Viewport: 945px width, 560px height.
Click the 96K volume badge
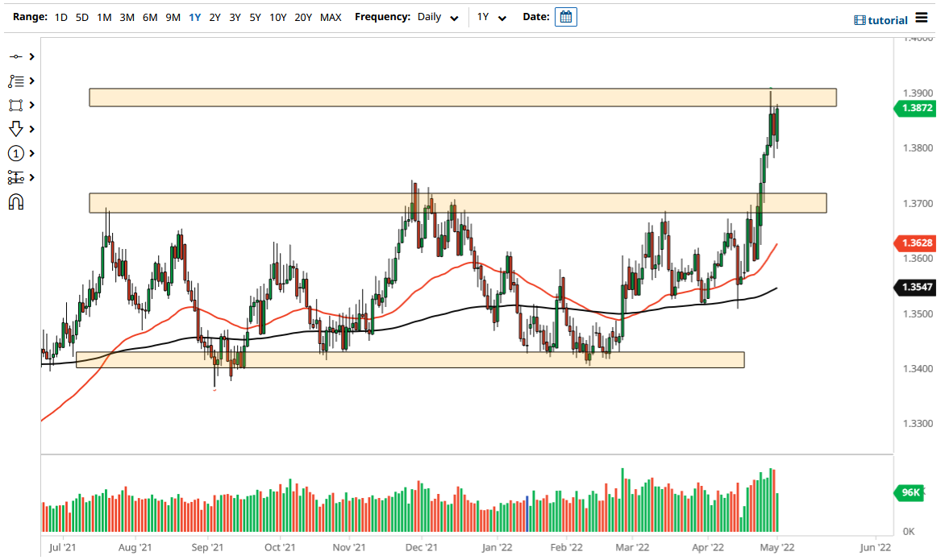click(909, 492)
